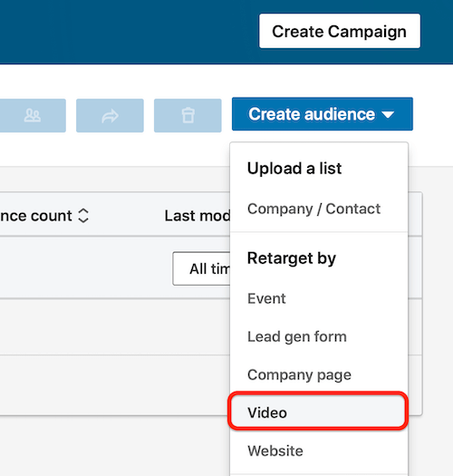Click the empty row below All time filter
Viewport: 453px width, 476px height.
pyautogui.click(x=115, y=327)
